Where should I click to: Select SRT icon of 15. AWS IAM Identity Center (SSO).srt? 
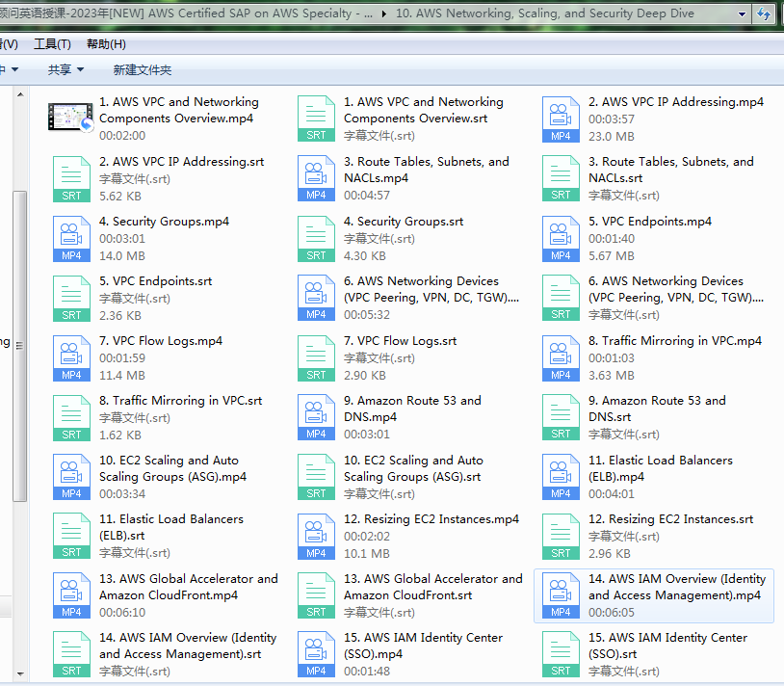tap(561, 654)
